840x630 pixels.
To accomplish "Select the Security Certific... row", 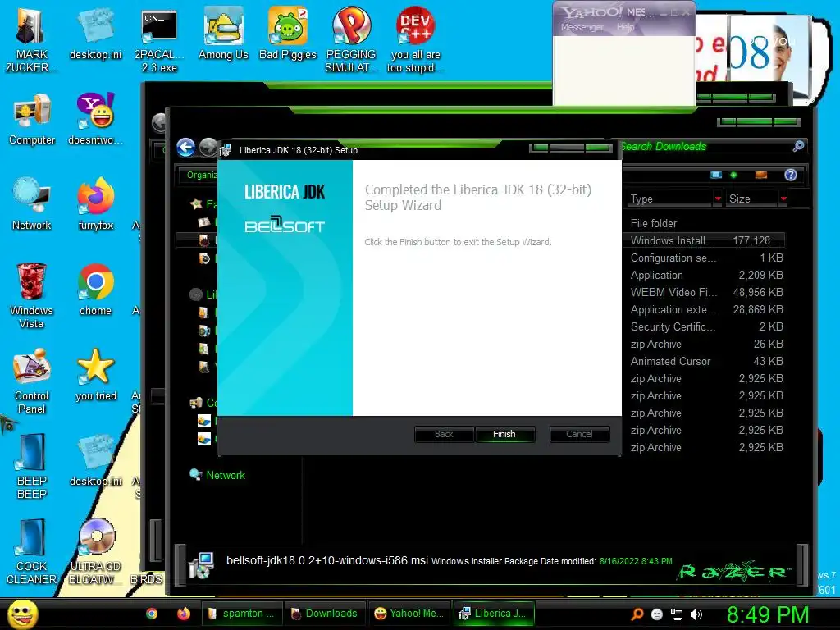I will 705,326.
